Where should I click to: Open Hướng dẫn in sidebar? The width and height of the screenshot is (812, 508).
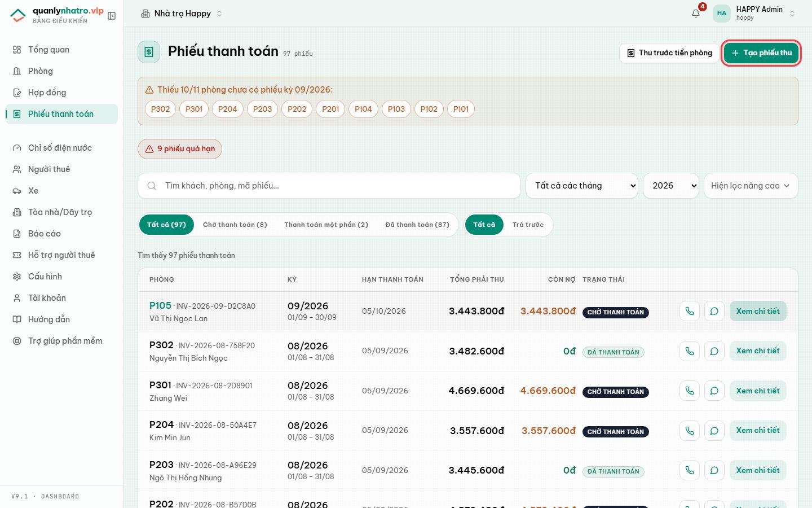[61, 319]
